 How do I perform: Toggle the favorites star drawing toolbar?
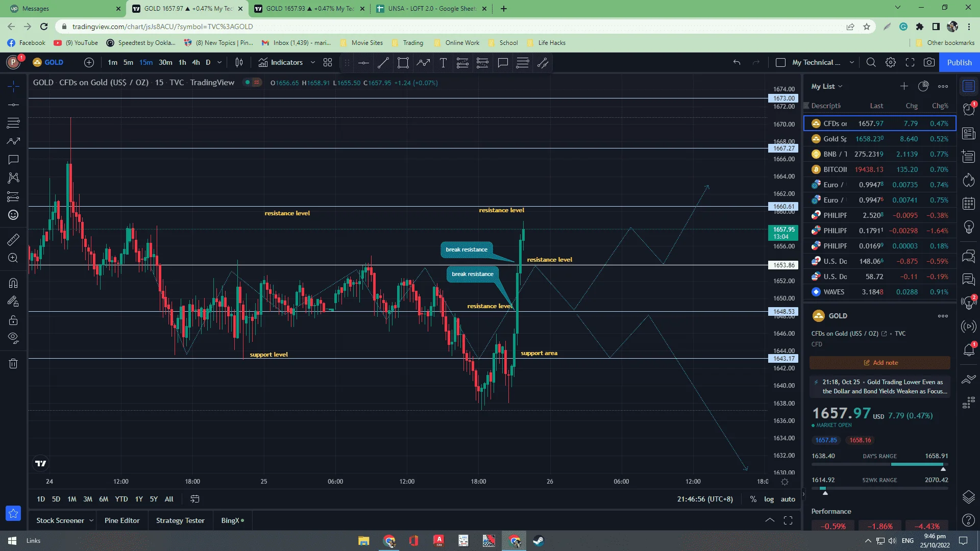13,513
